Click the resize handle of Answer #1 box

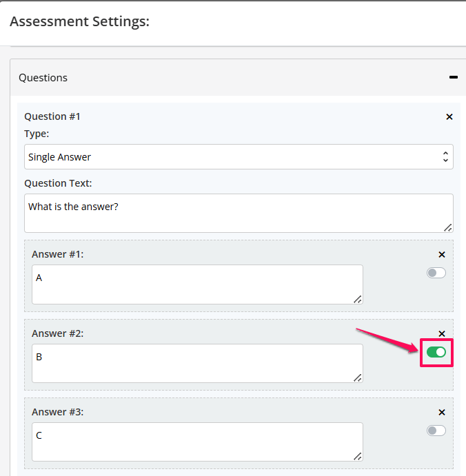(x=358, y=300)
